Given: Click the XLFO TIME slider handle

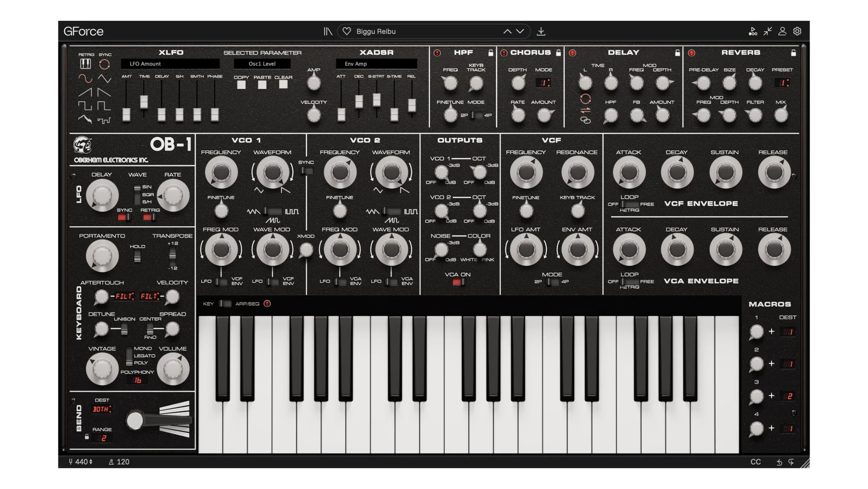Looking at the screenshot, I should 144,102.
